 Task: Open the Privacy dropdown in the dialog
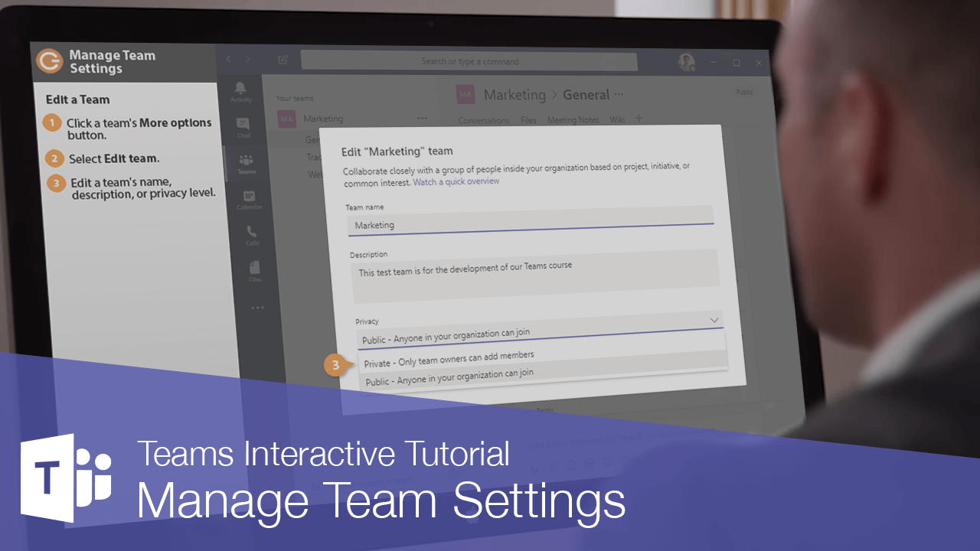[x=714, y=319]
